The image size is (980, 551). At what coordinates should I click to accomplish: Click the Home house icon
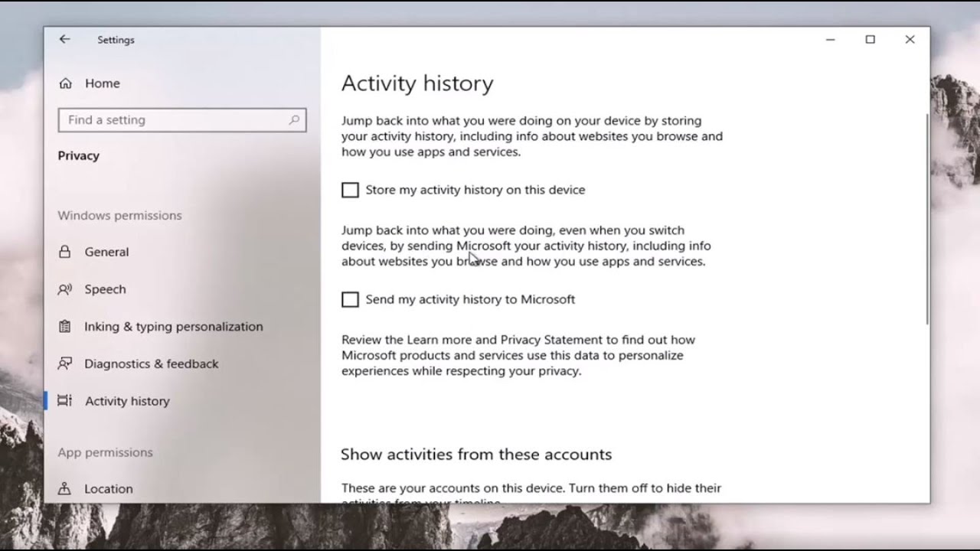[66, 83]
